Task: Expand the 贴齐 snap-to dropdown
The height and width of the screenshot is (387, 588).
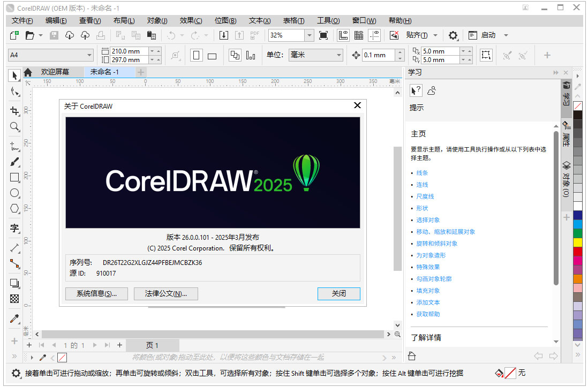Action: (435, 35)
